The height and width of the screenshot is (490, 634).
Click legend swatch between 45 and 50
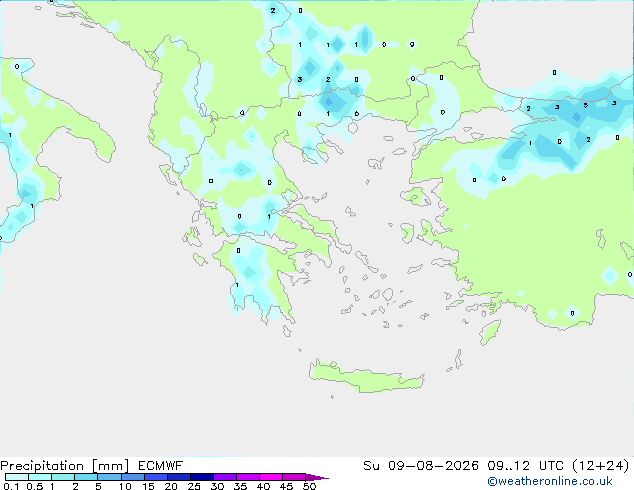(x=294, y=477)
